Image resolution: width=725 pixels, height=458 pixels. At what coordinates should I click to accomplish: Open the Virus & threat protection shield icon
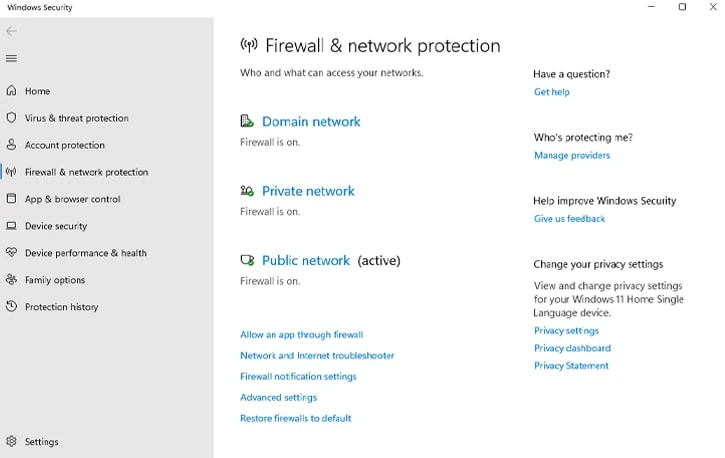(x=12, y=117)
